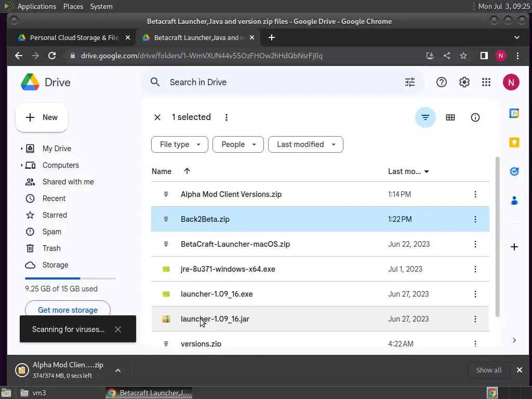Open the File type filter dropdown

[179, 144]
